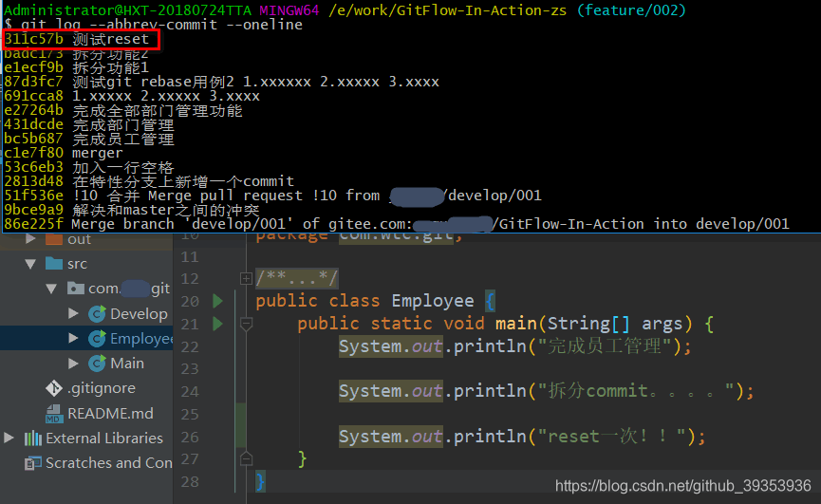Click line number 24 in editor gutter
The image size is (821, 504).
pyautogui.click(x=190, y=391)
